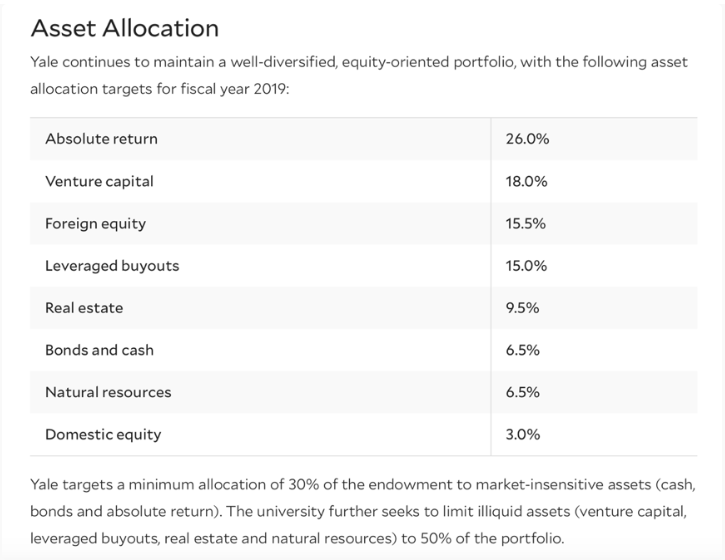Select the Absolute return row label
The width and height of the screenshot is (725, 560).
pos(101,139)
